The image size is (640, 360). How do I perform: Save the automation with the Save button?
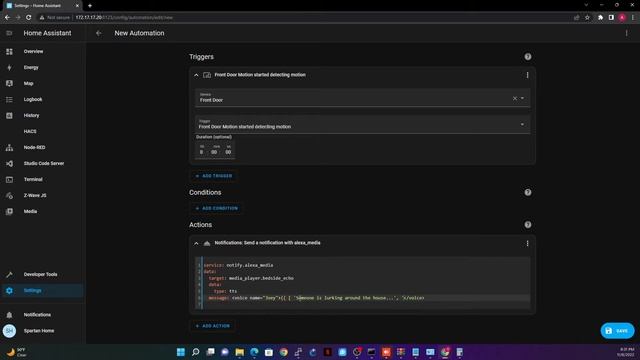pos(617,331)
